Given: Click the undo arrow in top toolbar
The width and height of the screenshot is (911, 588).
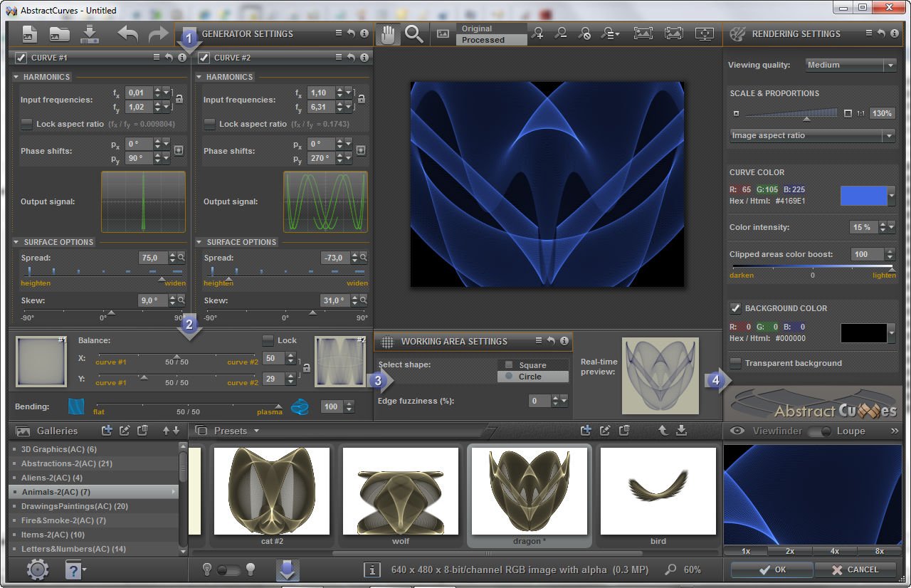Looking at the screenshot, I should 128,34.
